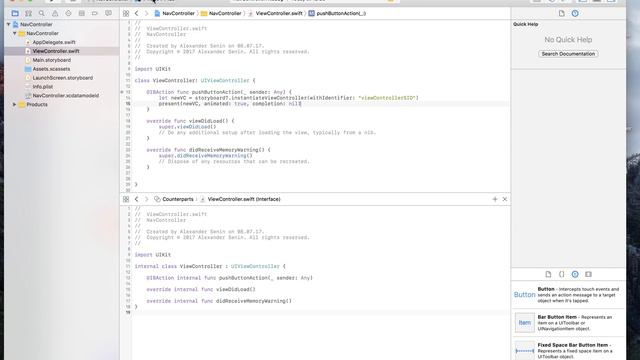
Task: Open the Report navigator
Action: [108, 13]
